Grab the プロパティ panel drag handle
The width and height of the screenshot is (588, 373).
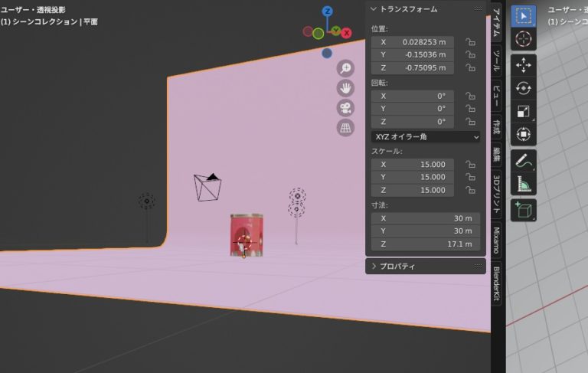coord(478,266)
